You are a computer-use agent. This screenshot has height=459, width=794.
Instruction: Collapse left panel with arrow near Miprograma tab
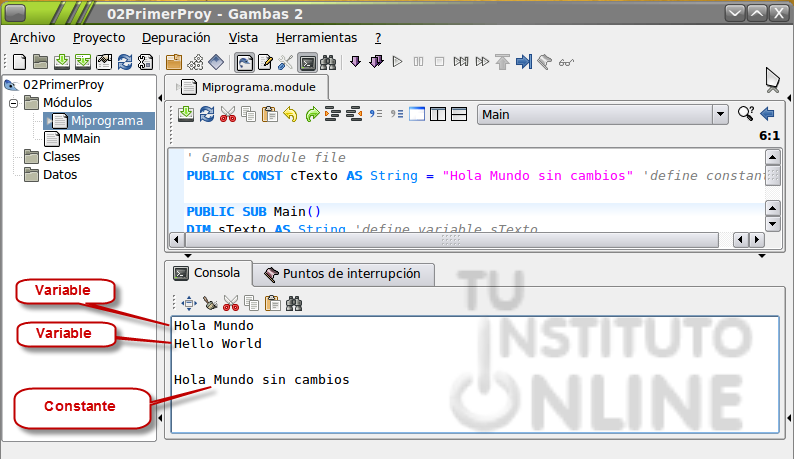(161, 98)
